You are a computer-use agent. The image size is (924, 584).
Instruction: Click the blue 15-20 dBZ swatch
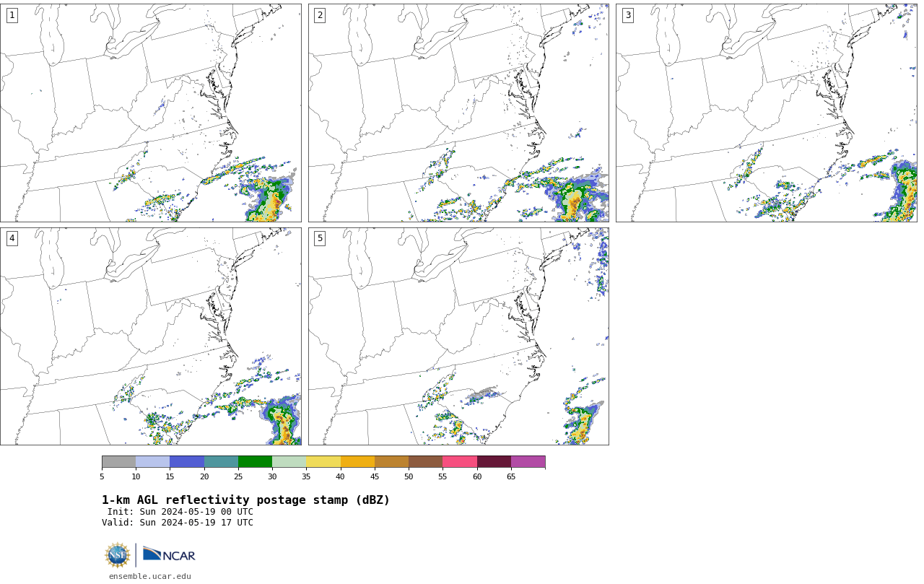point(187,462)
